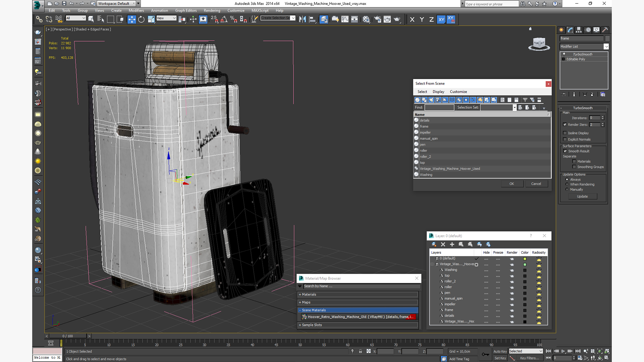Toggle Display Lights filter in Select From Scene
This screenshot has height=362, width=644.
431,100
